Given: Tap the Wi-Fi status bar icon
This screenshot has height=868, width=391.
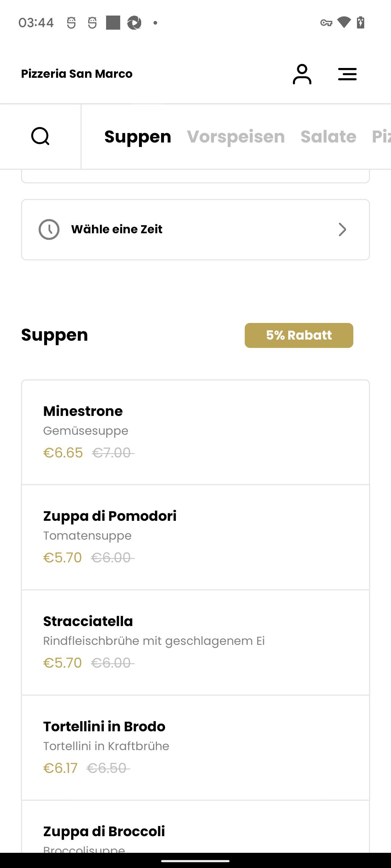Looking at the screenshot, I should (x=344, y=22).
